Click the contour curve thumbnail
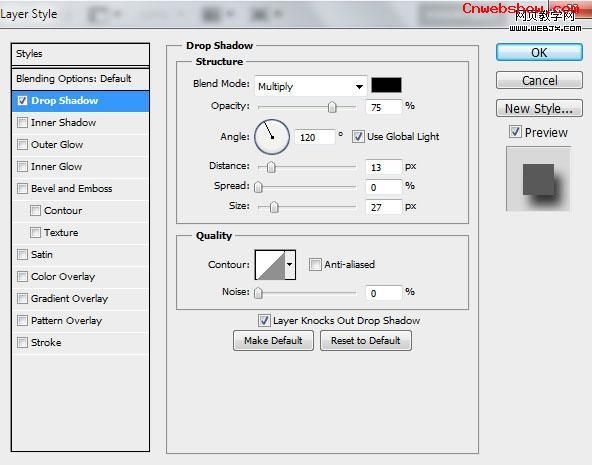The height and width of the screenshot is (465, 592). point(270,265)
